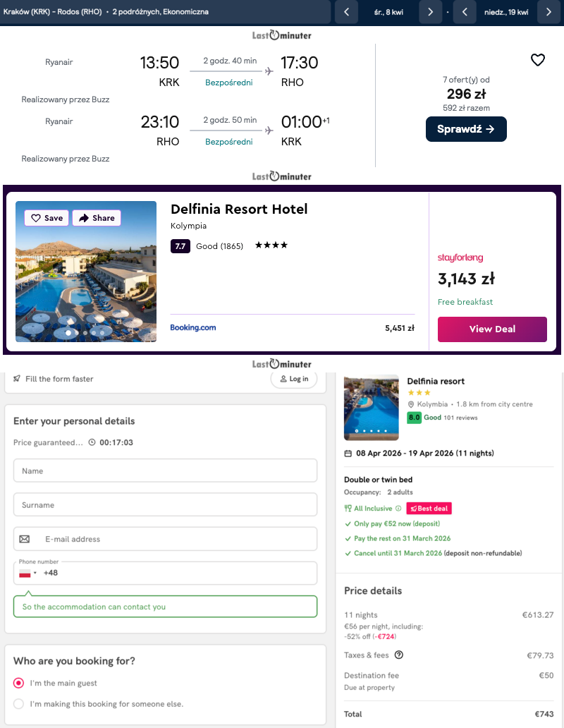Screen dimensions: 564x728
Task: Click Taxes & fees help icon
Action: tap(399, 655)
